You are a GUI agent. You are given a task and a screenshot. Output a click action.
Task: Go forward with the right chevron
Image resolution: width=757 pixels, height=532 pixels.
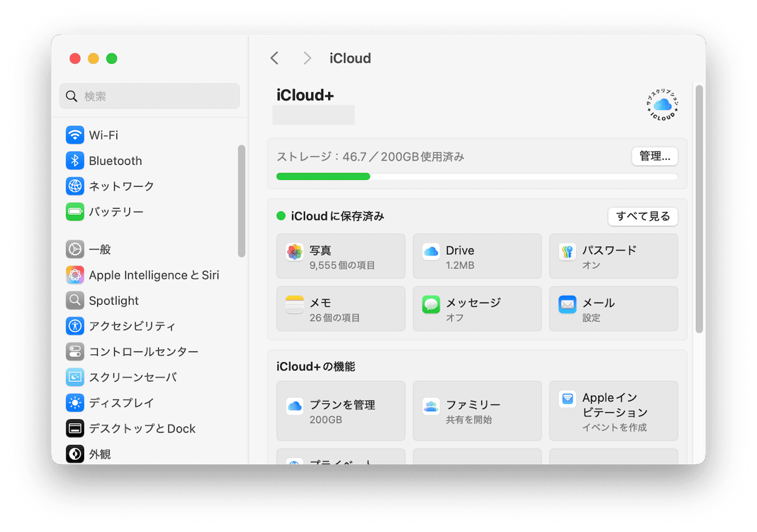pyautogui.click(x=307, y=58)
